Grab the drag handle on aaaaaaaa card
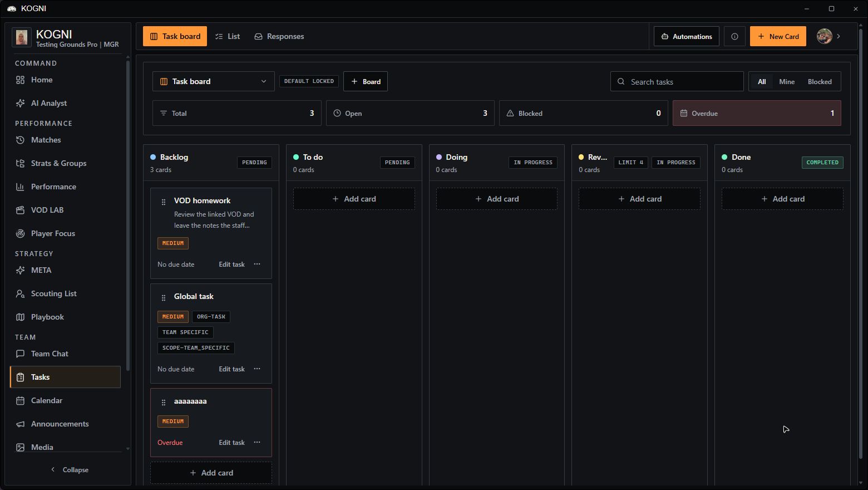 tap(164, 402)
